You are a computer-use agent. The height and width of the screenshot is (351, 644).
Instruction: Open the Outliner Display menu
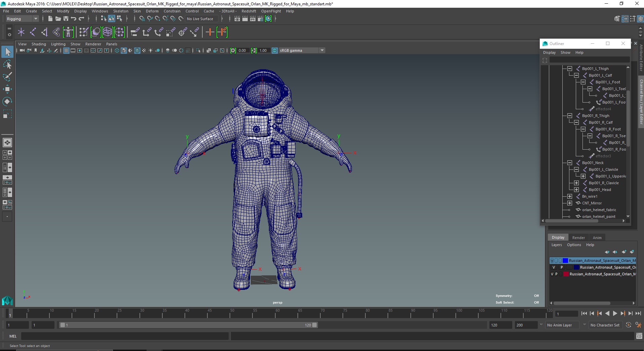[549, 52]
